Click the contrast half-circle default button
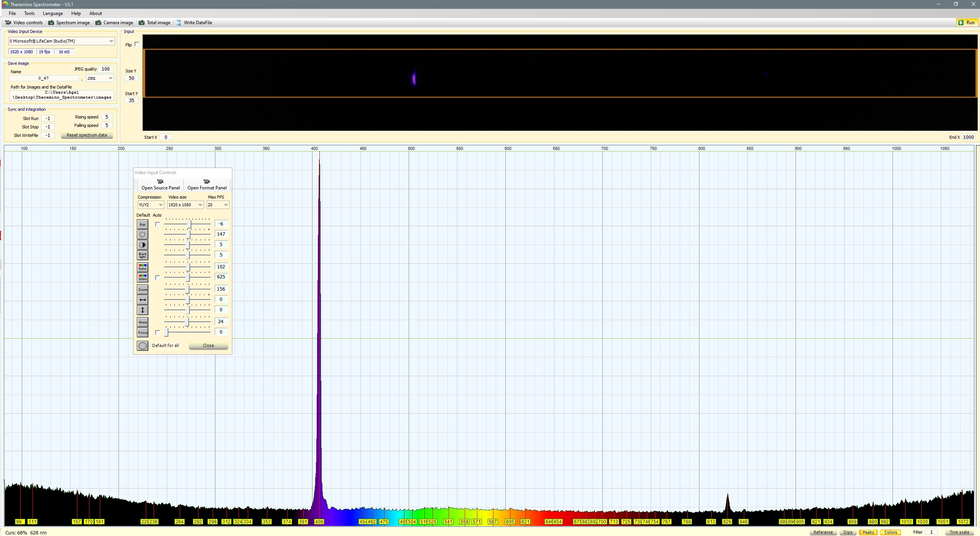The width and height of the screenshot is (980, 536). click(x=142, y=245)
